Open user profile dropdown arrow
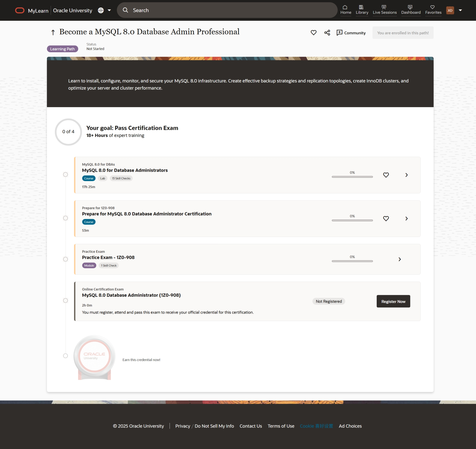This screenshot has height=449, width=476. click(x=460, y=10)
